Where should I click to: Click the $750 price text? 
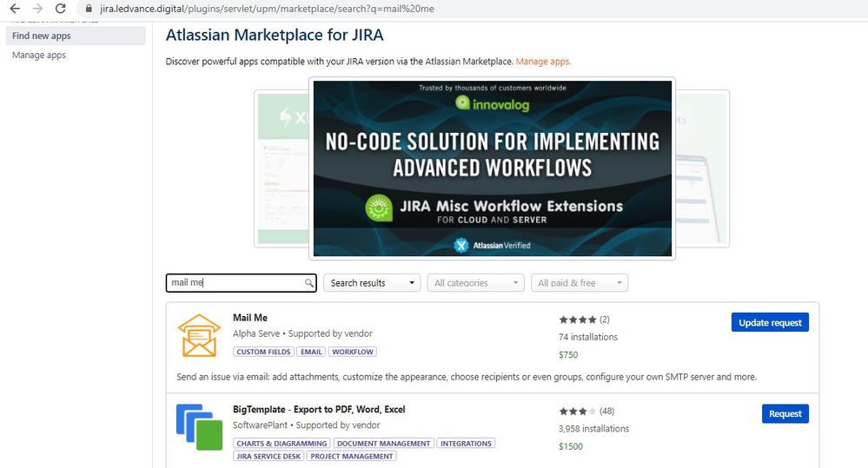[x=568, y=354]
